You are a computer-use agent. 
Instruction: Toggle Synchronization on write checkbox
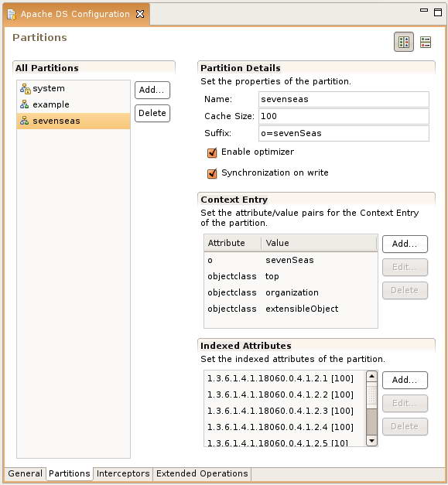tap(212, 173)
